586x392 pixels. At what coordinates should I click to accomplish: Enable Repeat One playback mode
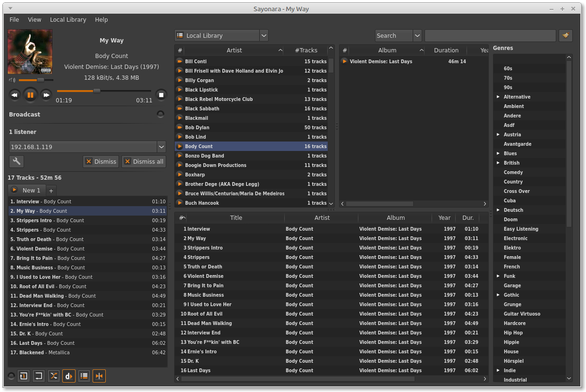click(x=23, y=376)
